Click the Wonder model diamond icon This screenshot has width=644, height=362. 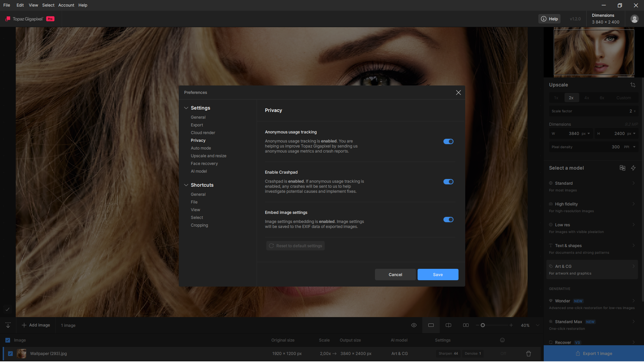tap(551, 301)
